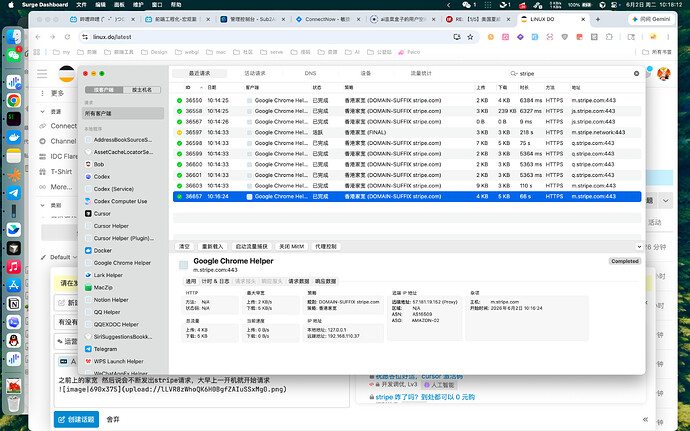690x431 pixels.
Task: Open the QQ penguin icon in Dock
Action: tap(14, 341)
